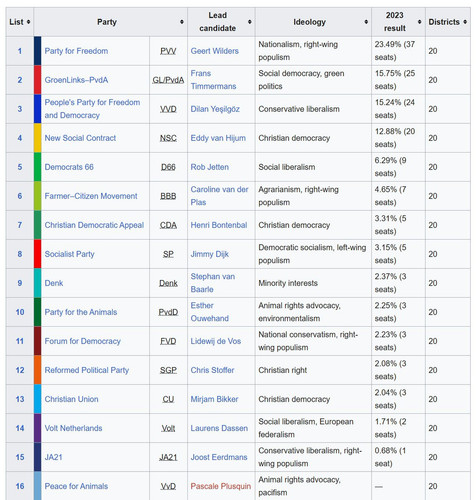Click list number 1 link
The width and height of the screenshot is (476, 500).
click(20, 51)
